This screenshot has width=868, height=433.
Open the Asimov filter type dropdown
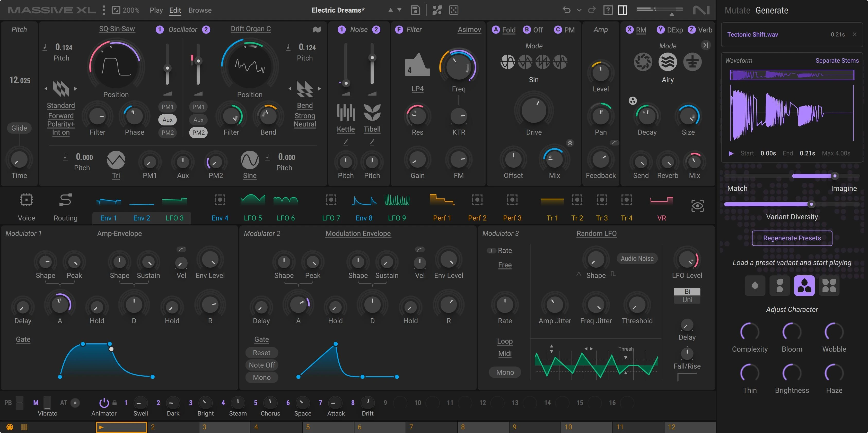pos(469,30)
